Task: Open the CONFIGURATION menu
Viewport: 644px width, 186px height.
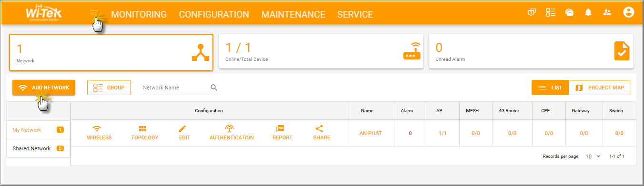Action: click(214, 14)
